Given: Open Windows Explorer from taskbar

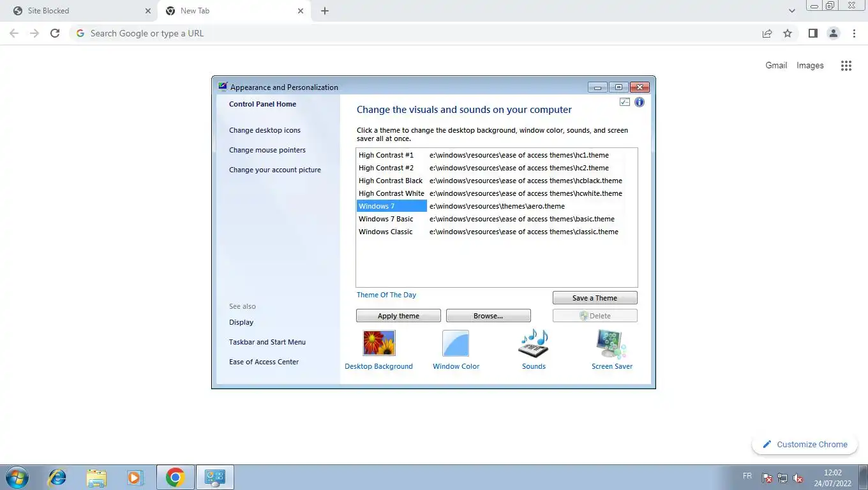Looking at the screenshot, I should 96,477.
